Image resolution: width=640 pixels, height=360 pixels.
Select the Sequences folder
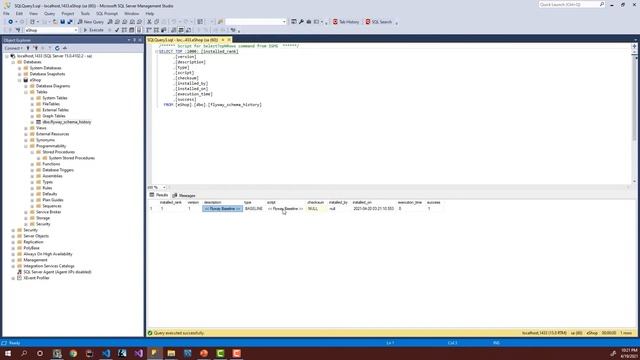[x=52, y=206]
